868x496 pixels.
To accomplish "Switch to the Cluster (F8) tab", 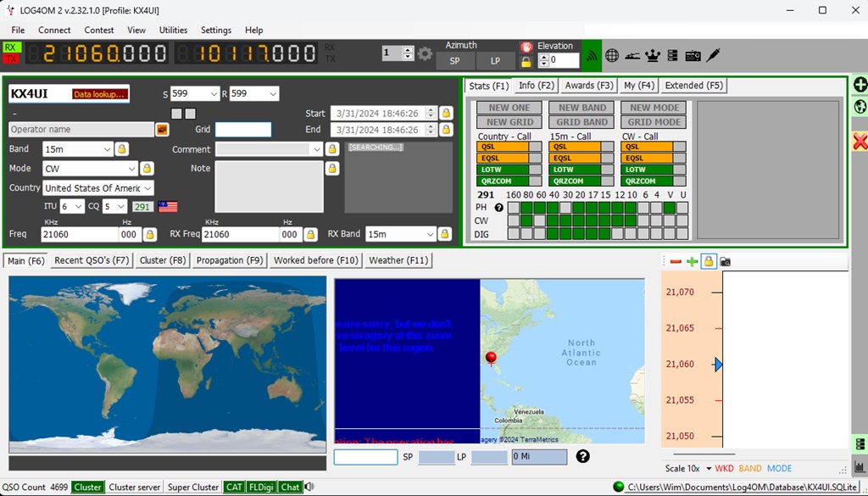I will [163, 260].
